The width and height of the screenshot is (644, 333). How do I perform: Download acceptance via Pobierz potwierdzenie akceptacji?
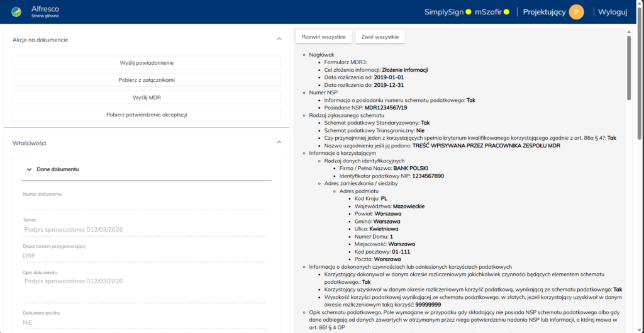[147, 115]
